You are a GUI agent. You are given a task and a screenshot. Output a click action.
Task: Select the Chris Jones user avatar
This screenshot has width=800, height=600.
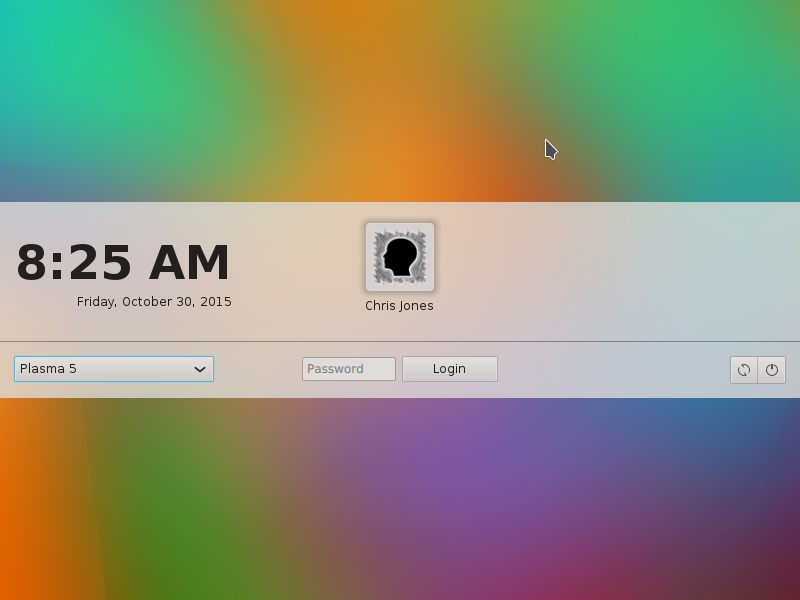click(x=400, y=257)
